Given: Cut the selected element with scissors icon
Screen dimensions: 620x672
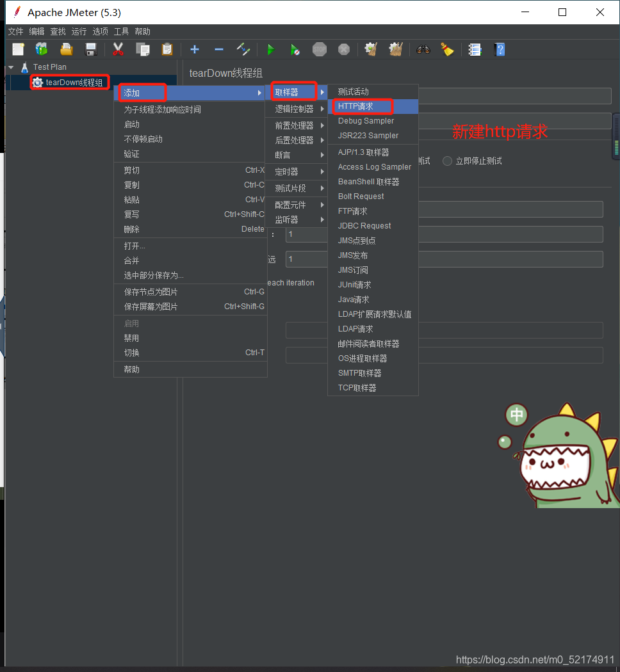Looking at the screenshot, I should [x=117, y=49].
